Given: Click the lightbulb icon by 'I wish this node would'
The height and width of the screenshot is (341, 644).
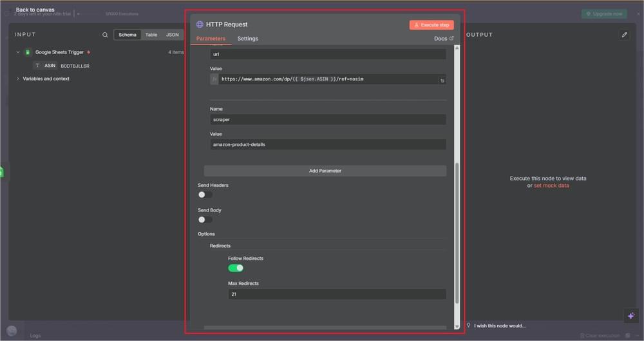Looking at the screenshot, I should coord(469,326).
